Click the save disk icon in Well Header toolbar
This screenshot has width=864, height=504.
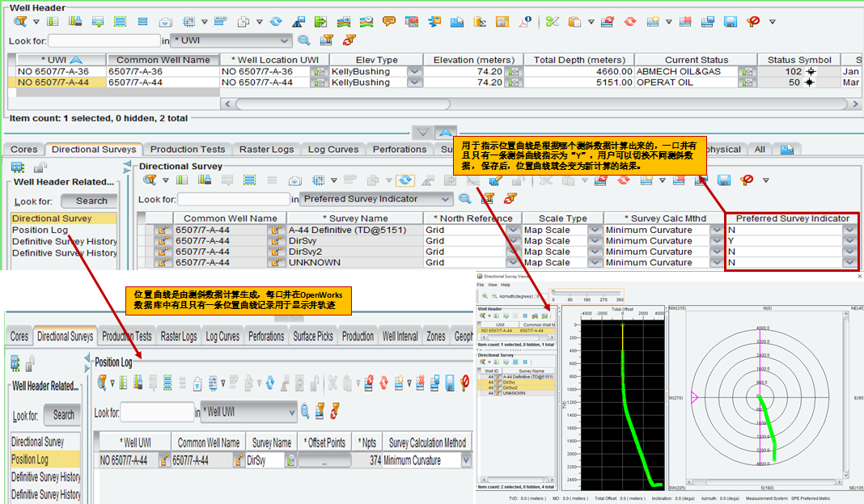point(730,22)
